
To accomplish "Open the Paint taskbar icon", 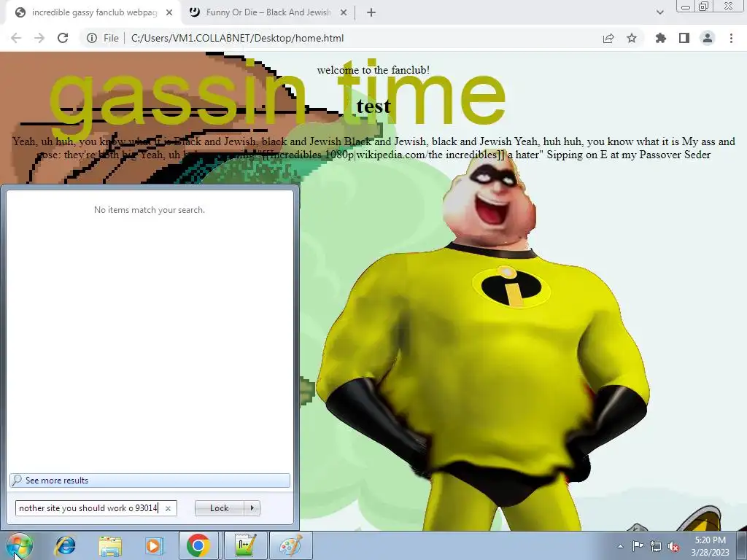I will click(291, 545).
